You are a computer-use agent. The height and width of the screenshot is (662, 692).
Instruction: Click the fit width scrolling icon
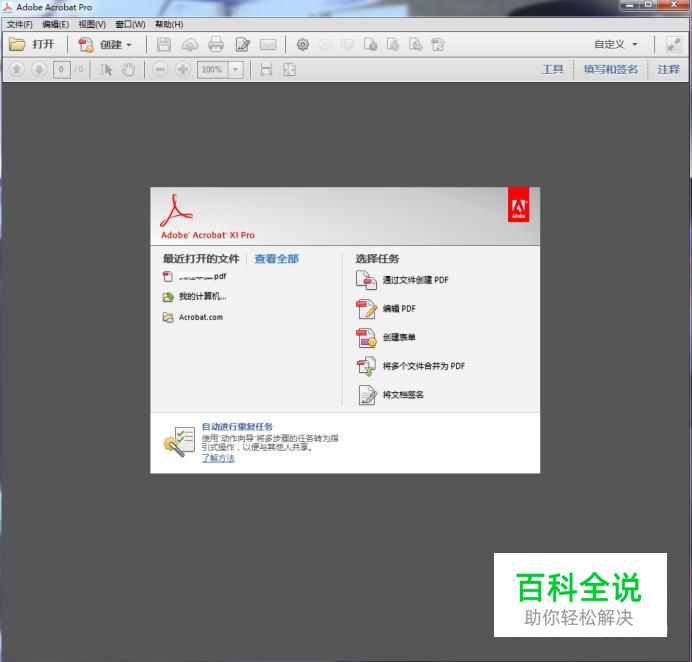[266, 69]
